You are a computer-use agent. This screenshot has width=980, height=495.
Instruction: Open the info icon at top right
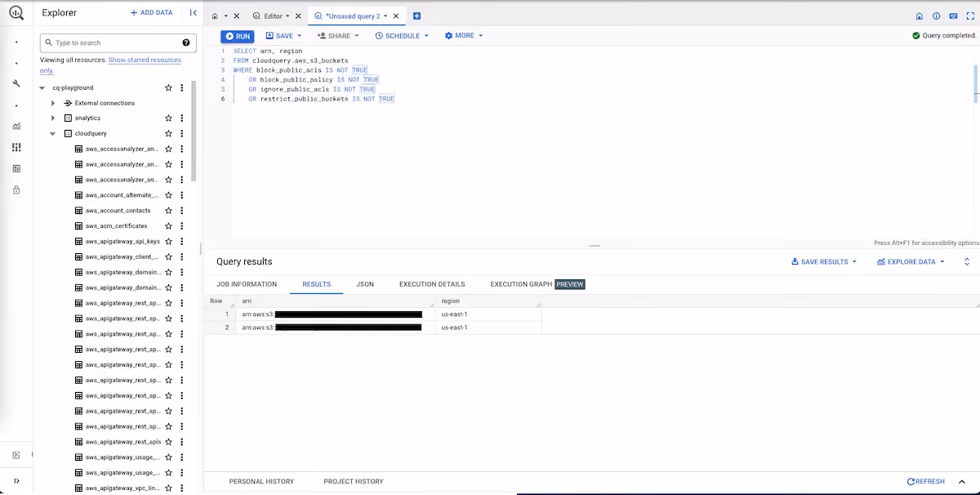[936, 16]
